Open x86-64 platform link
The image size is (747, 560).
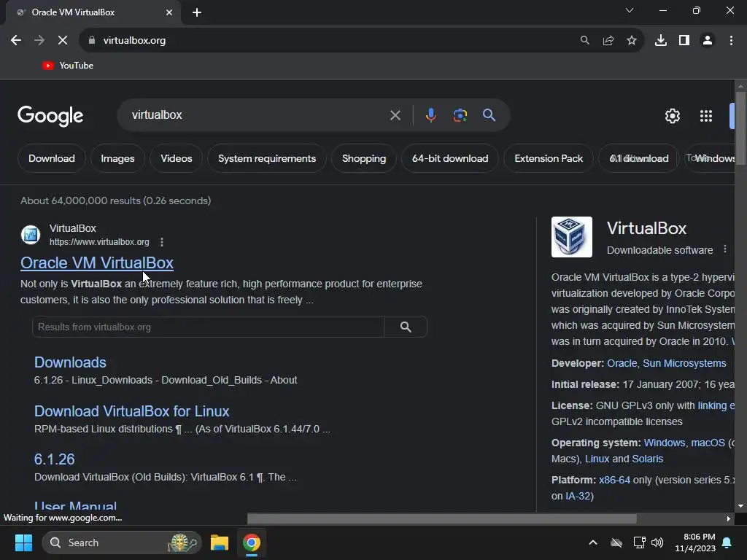(x=614, y=480)
